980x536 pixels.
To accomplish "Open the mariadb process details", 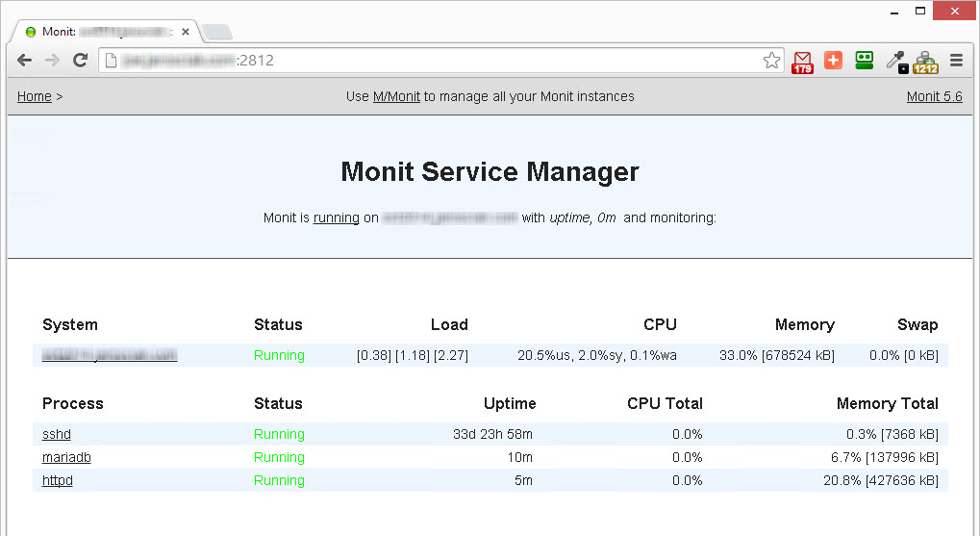I will pos(66,457).
